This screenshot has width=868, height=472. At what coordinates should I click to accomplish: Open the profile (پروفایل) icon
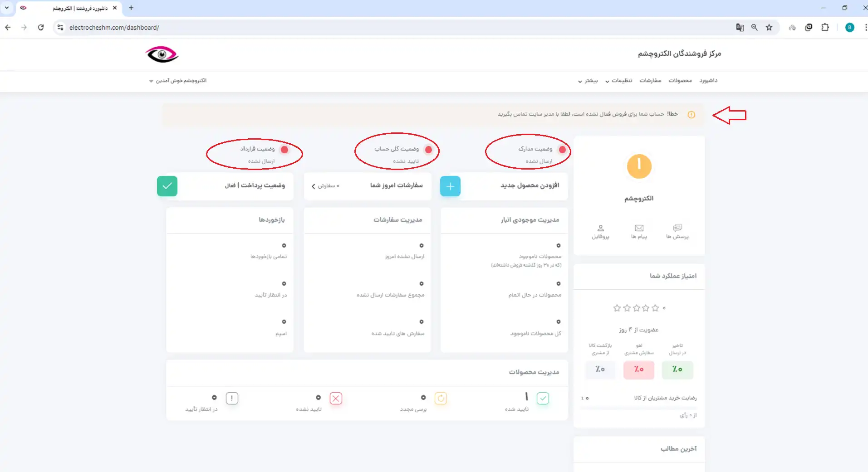click(x=600, y=231)
